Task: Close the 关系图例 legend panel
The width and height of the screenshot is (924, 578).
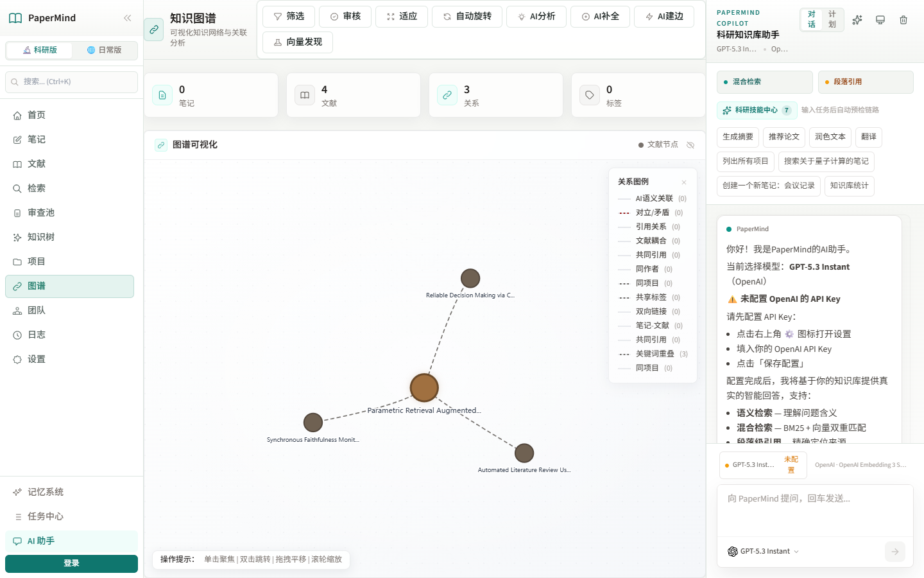Action: [684, 182]
